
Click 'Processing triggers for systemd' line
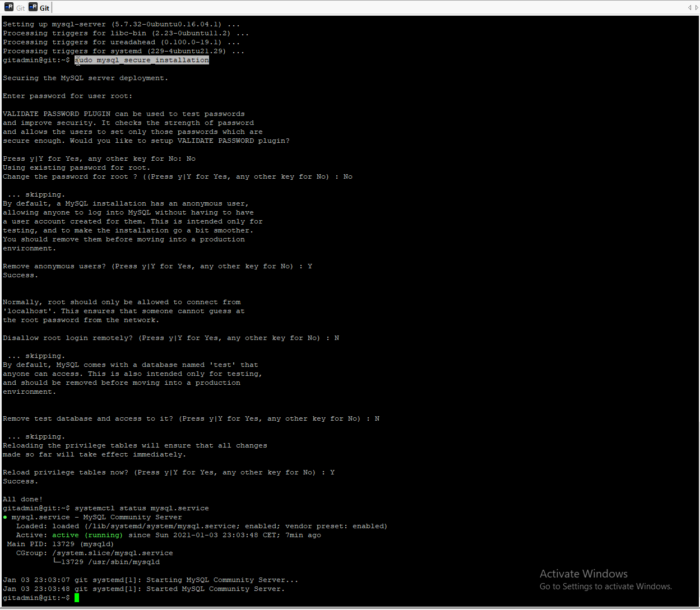tap(124, 51)
